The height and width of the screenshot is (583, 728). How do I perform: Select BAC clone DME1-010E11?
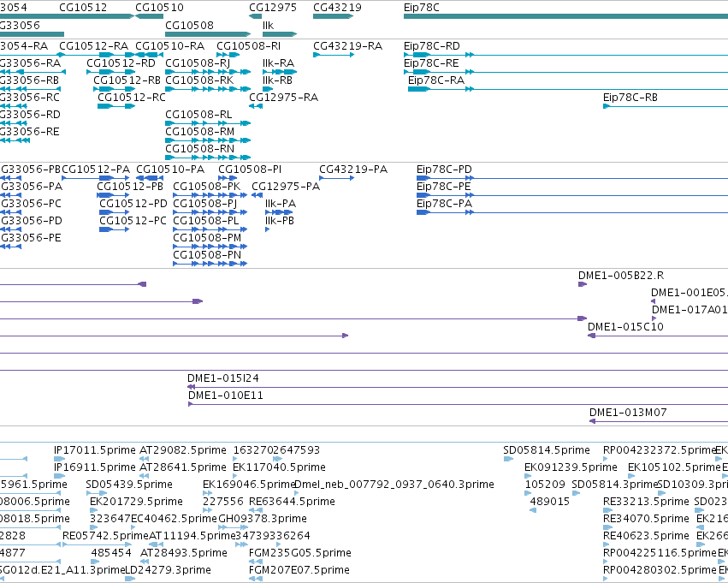coord(226,396)
